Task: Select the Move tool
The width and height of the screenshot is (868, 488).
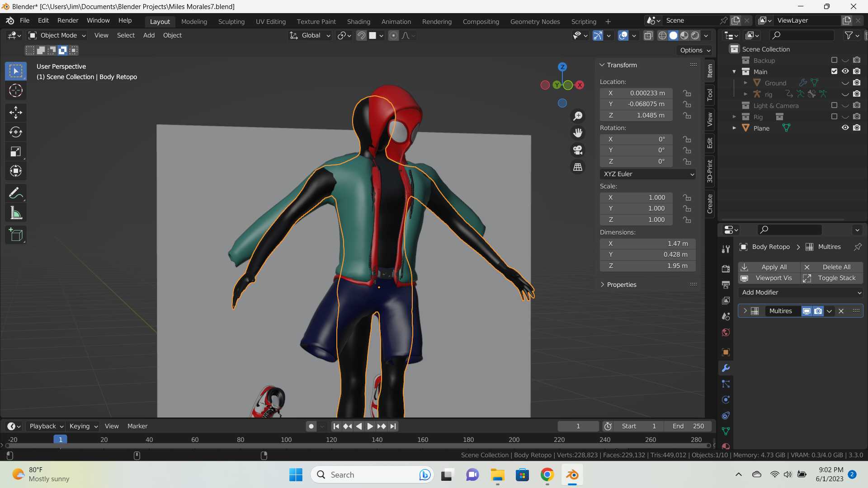Action: pyautogui.click(x=16, y=112)
